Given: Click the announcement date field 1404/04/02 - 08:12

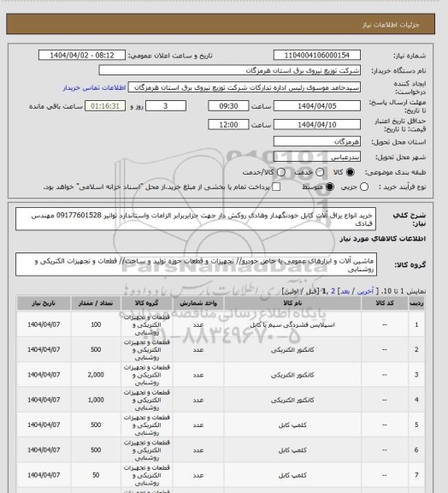Looking at the screenshot, I should pos(82,56).
